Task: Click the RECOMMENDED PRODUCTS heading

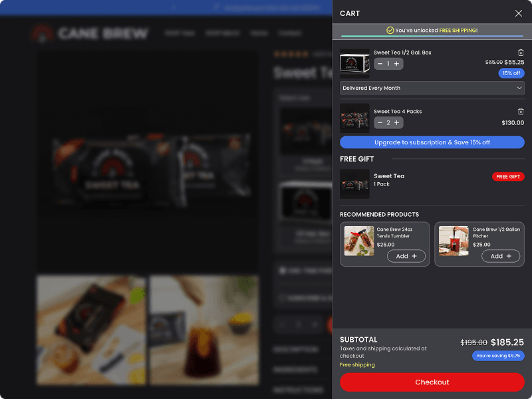Action: pos(379,214)
